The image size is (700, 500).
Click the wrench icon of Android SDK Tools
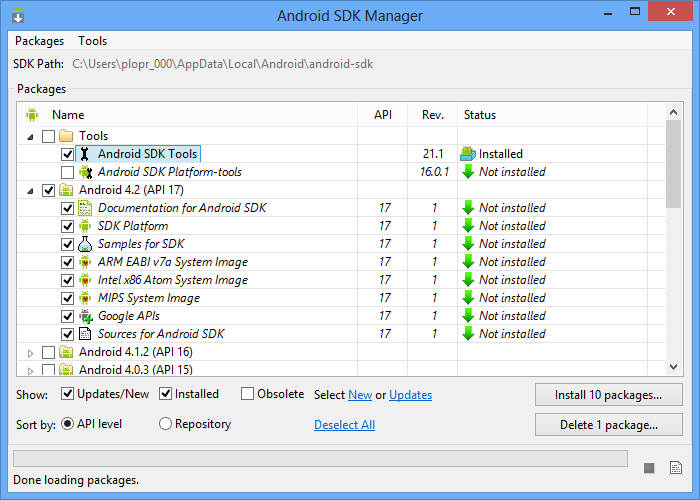pos(85,154)
